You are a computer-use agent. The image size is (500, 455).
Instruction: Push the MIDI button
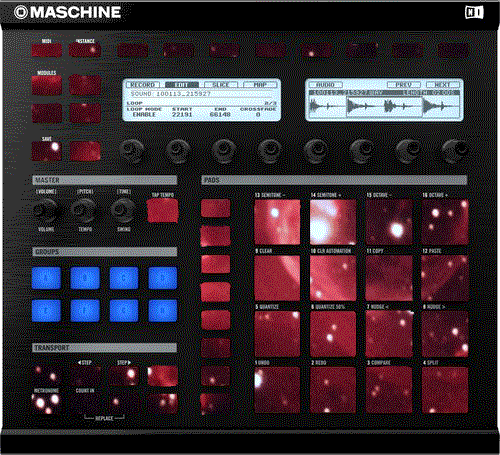(47, 50)
